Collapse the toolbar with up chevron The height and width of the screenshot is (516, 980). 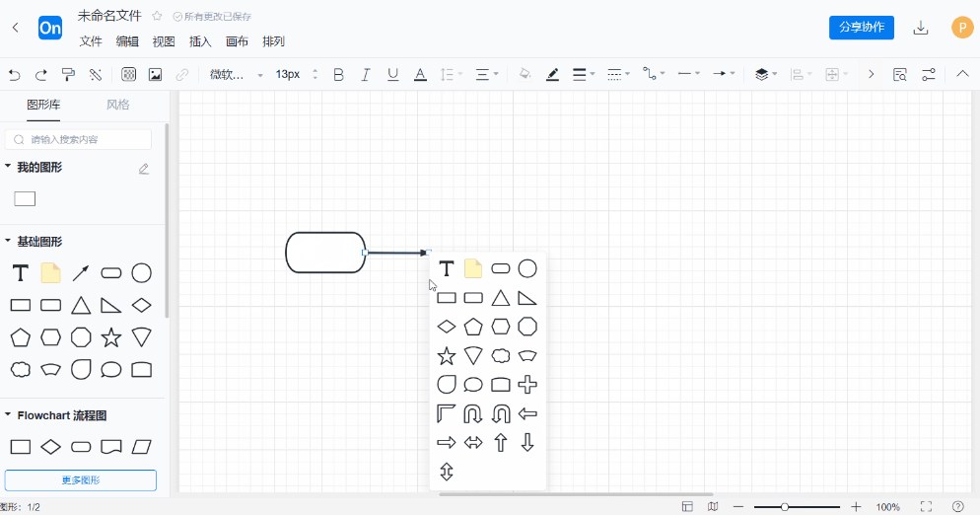coord(962,74)
